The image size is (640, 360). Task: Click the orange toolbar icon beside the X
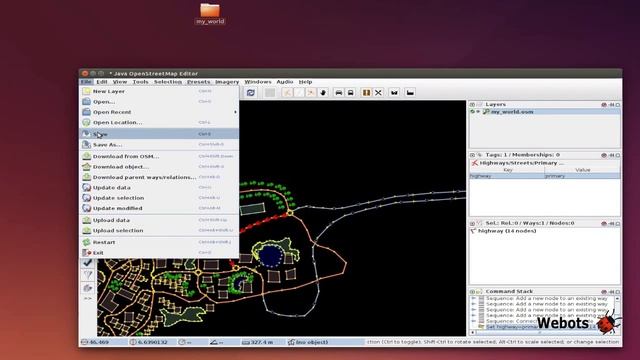366,93
